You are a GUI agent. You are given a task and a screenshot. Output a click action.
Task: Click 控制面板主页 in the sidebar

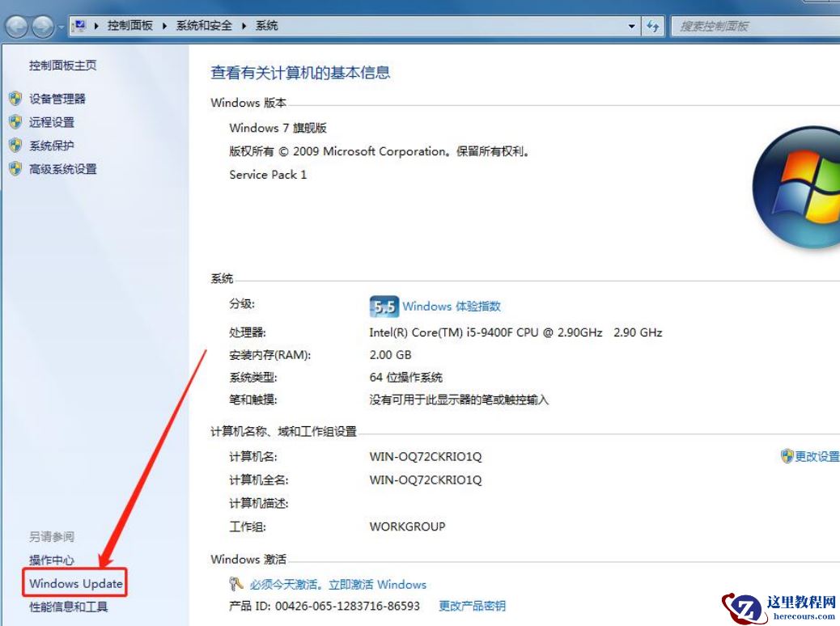pos(62,66)
